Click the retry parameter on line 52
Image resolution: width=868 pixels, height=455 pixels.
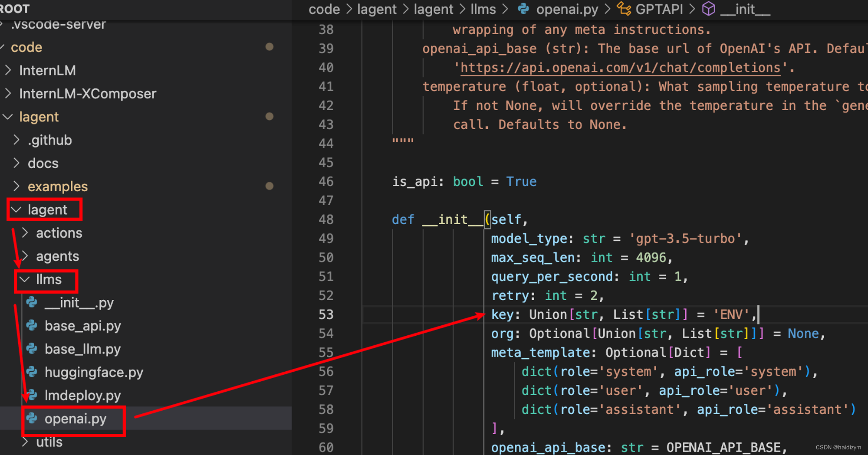click(x=510, y=296)
